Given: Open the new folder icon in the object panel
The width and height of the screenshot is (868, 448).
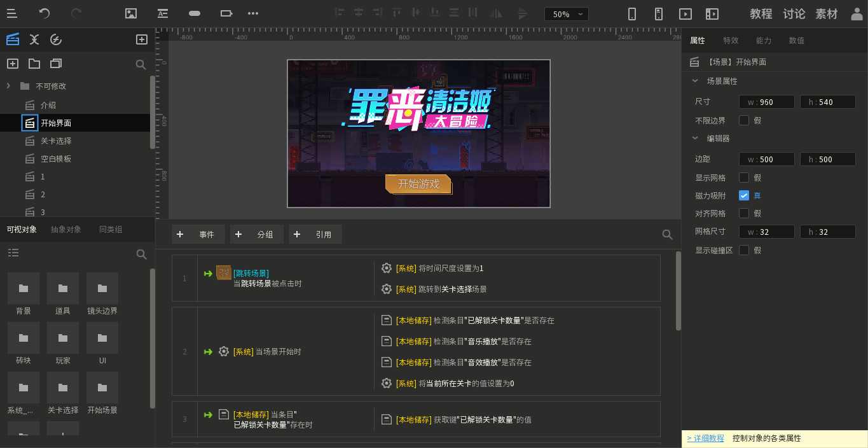Looking at the screenshot, I should (x=34, y=64).
